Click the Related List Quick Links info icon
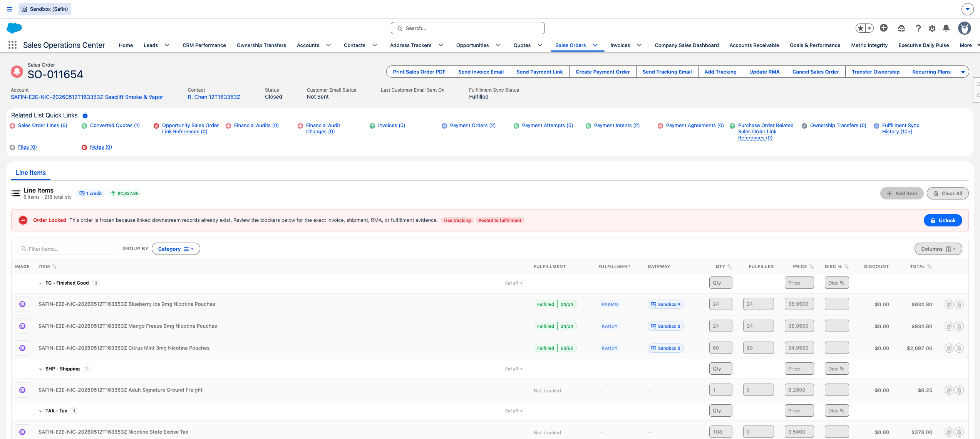The height and width of the screenshot is (439, 980). point(85,116)
